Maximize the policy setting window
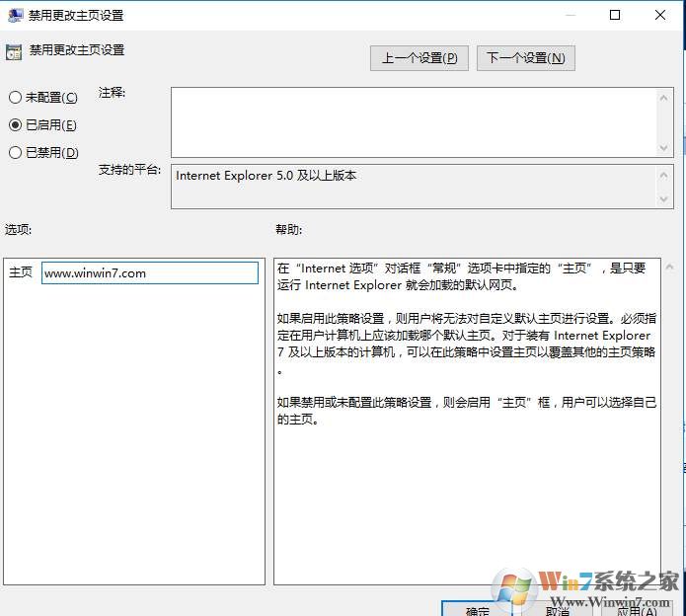Image resolution: width=686 pixels, height=616 pixels. (615, 15)
